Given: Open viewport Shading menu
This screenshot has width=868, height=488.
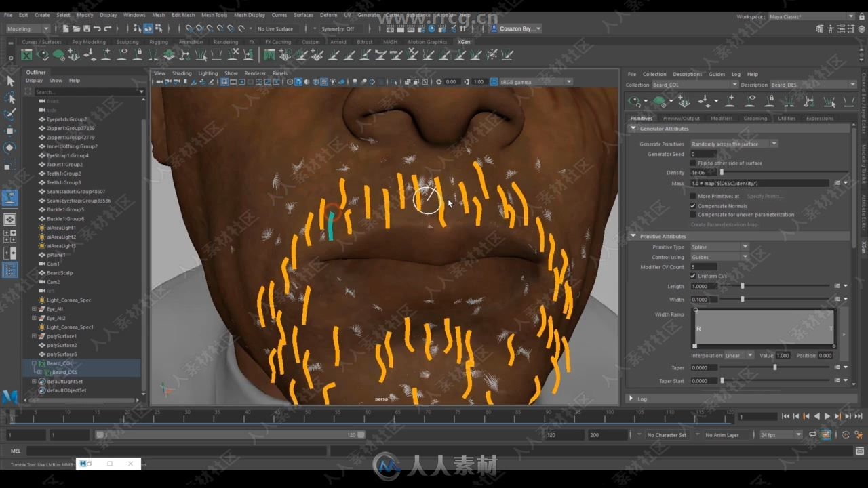Looking at the screenshot, I should pyautogui.click(x=182, y=73).
